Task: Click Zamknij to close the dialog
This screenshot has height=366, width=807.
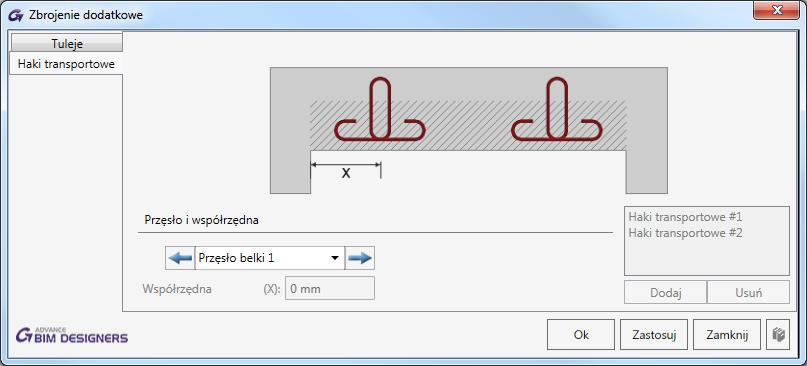Action: coord(727,335)
